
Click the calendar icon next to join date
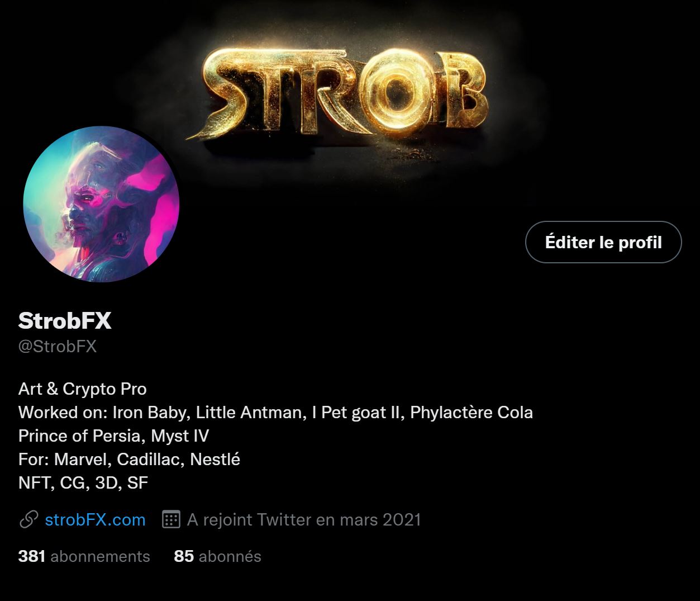tap(170, 519)
